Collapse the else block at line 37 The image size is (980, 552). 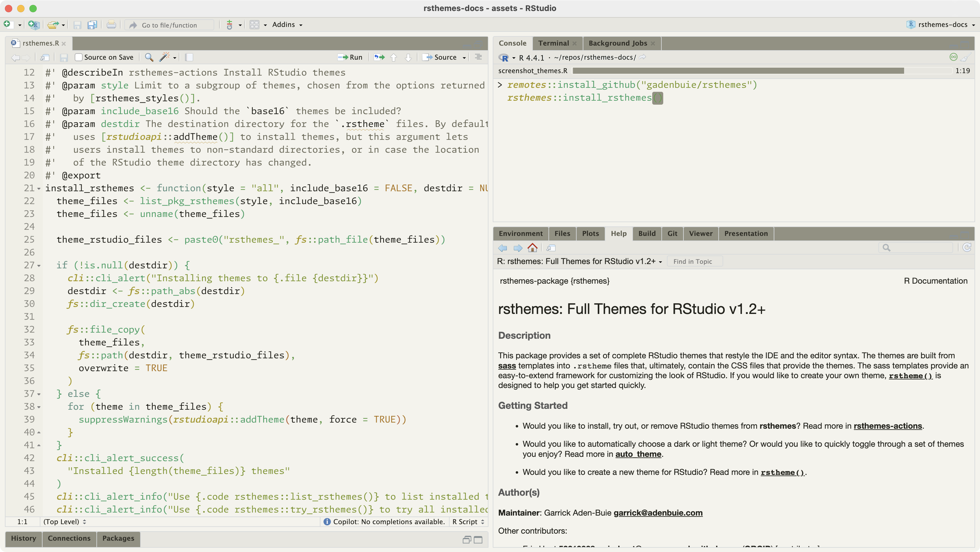click(39, 394)
